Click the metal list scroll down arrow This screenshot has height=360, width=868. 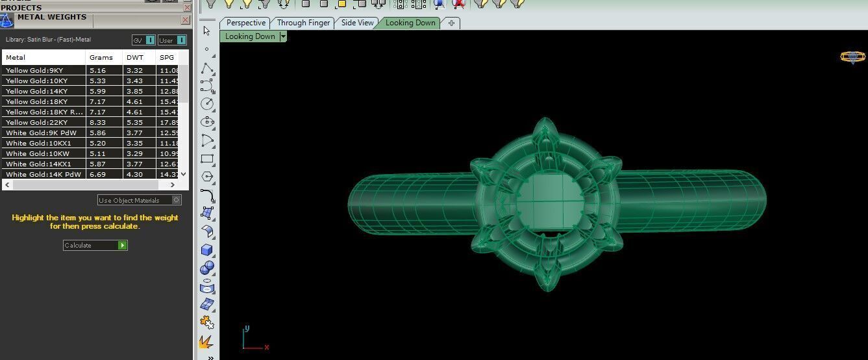[184, 174]
